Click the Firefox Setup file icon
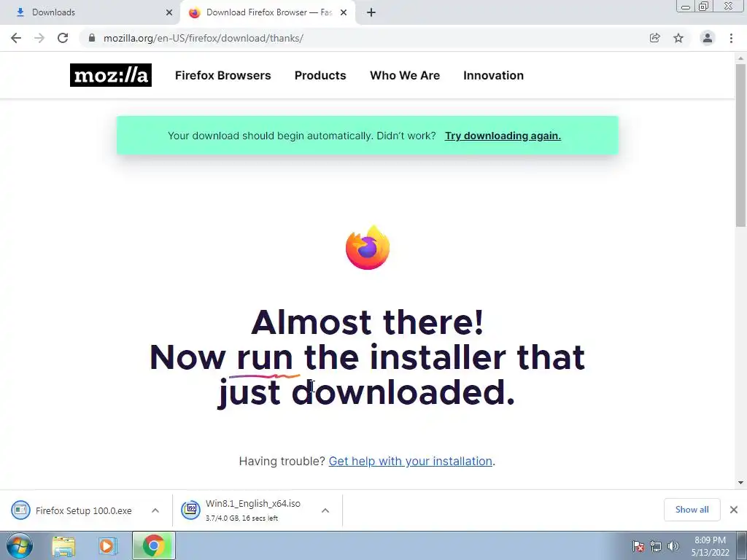The image size is (747, 560). [x=20, y=510]
